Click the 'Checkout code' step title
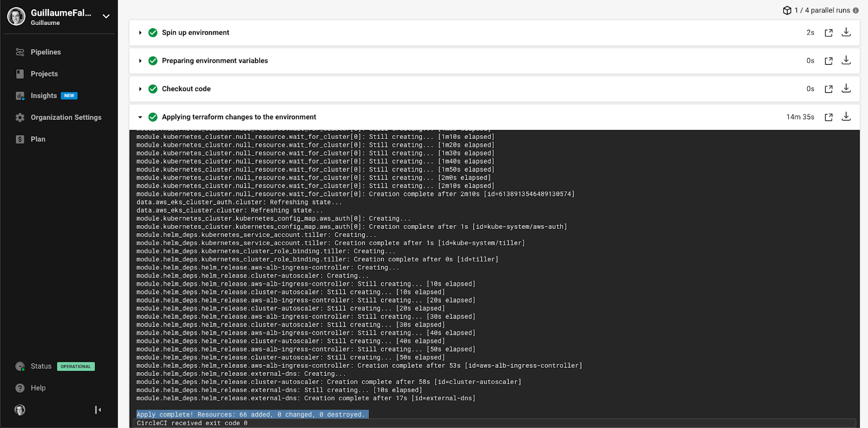The width and height of the screenshot is (868, 428). pos(186,89)
